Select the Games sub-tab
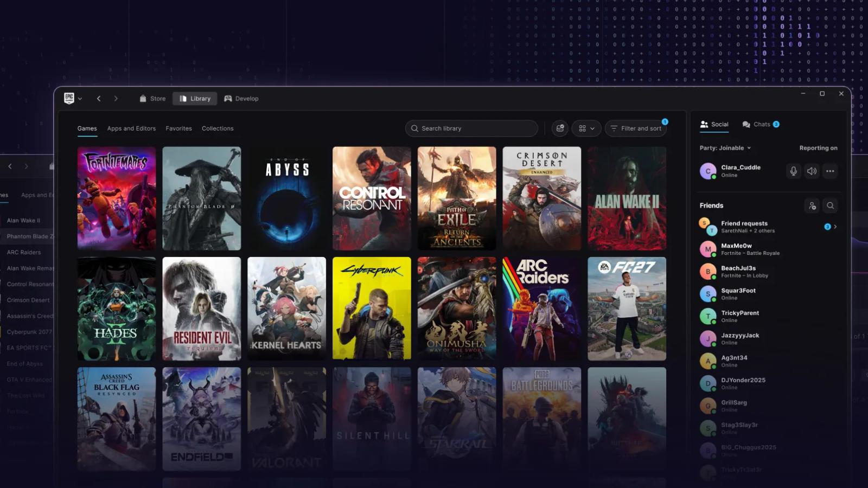This screenshot has height=488, width=868. point(87,129)
